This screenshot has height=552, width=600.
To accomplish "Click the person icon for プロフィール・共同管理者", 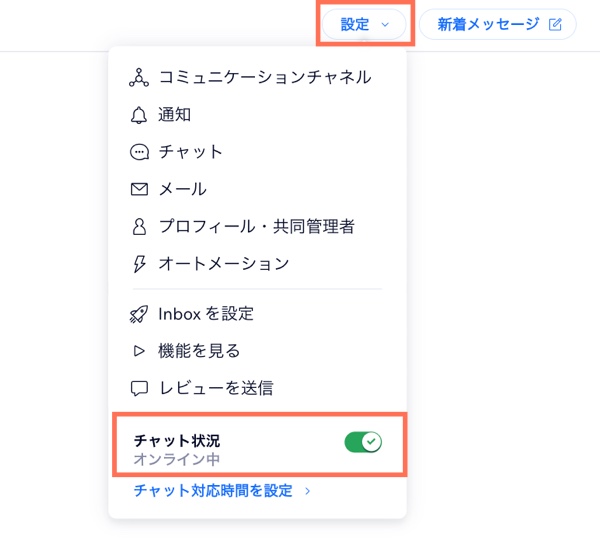I will pos(139,227).
